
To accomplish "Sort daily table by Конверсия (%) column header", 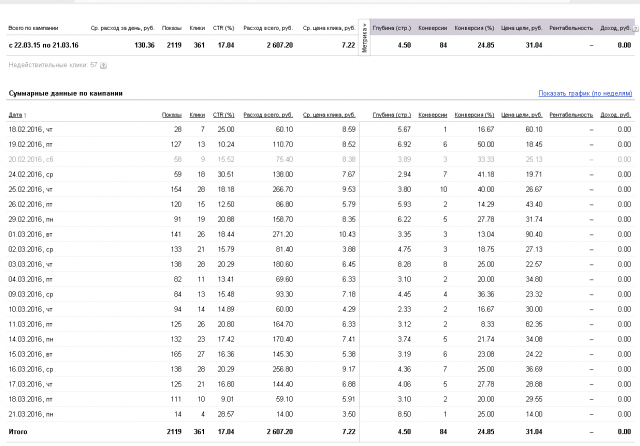I will click(x=475, y=115).
